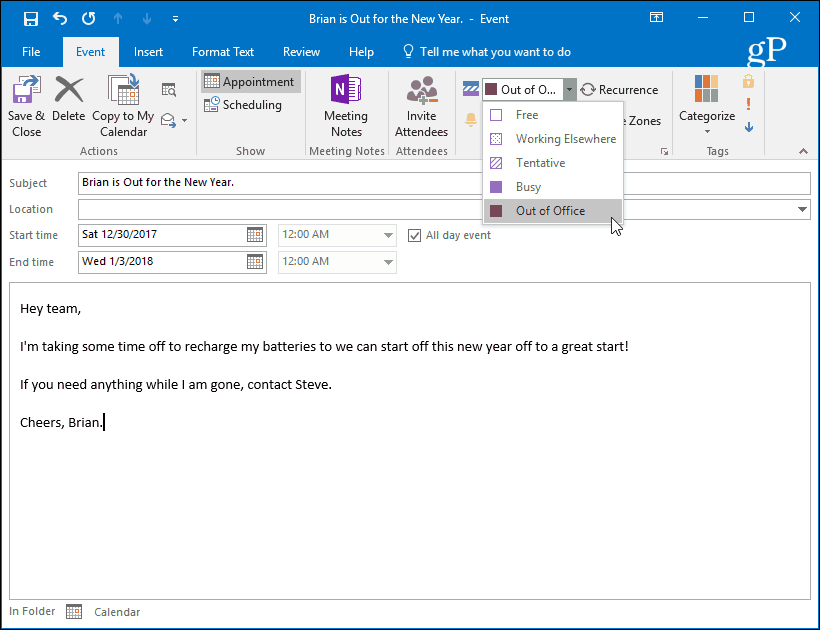The image size is (820, 630).
Task: Switch to the Insert ribbon tab
Action: pos(148,52)
